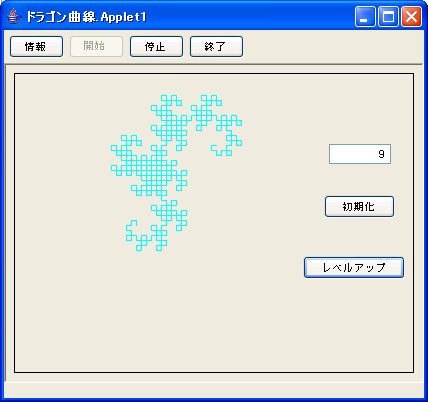Click the Java coffee cup title icon
This screenshot has height=402, width=428.
click(x=12, y=16)
